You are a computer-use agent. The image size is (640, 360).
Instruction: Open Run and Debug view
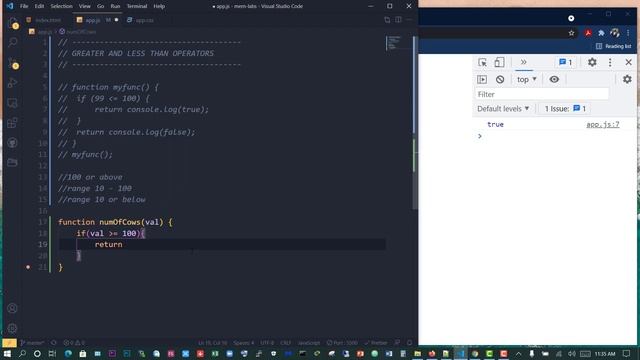coord(13,83)
